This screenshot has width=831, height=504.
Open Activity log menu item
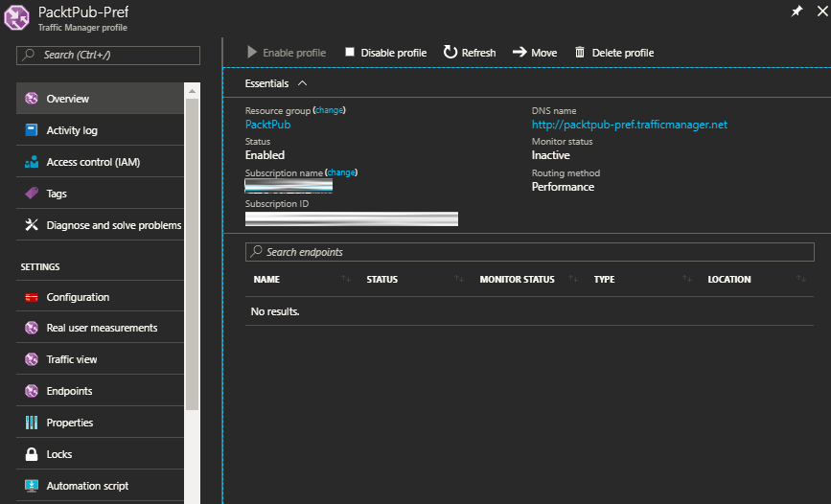[101, 130]
